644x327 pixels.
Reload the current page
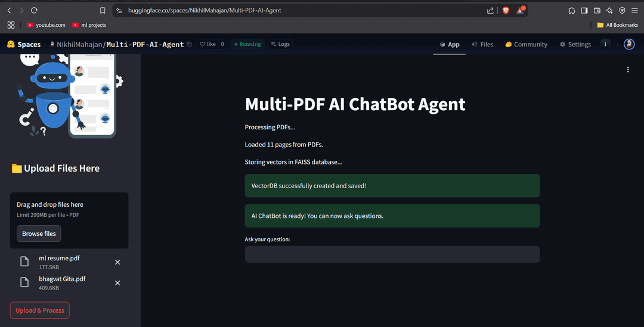(35, 10)
